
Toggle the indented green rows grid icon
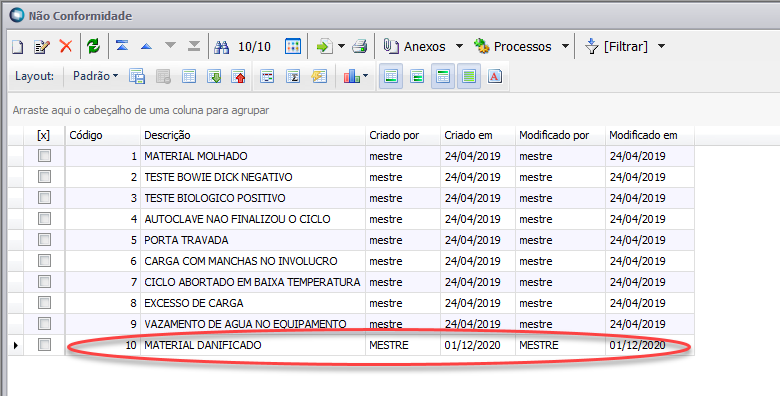[x=417, y=76]
